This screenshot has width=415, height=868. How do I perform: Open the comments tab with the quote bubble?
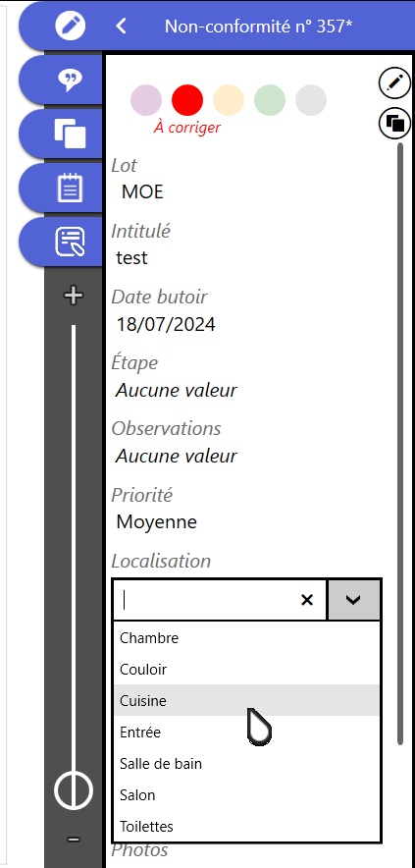pyautogui.click(x=71, y=81)
